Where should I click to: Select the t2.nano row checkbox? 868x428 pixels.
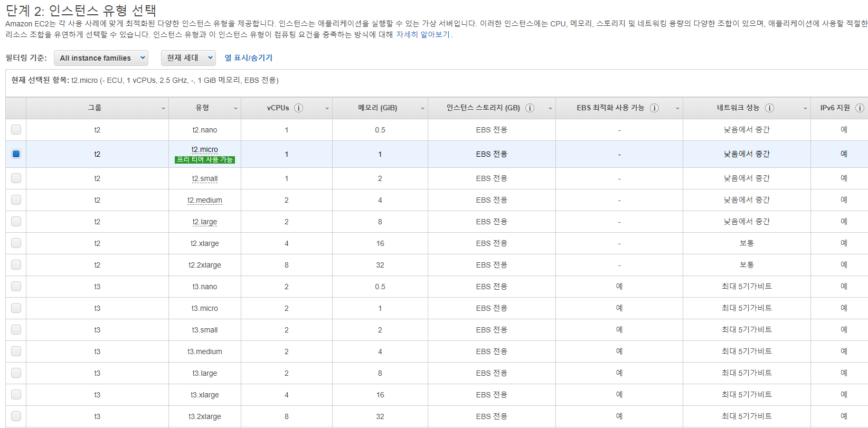[x=16, y=129]
